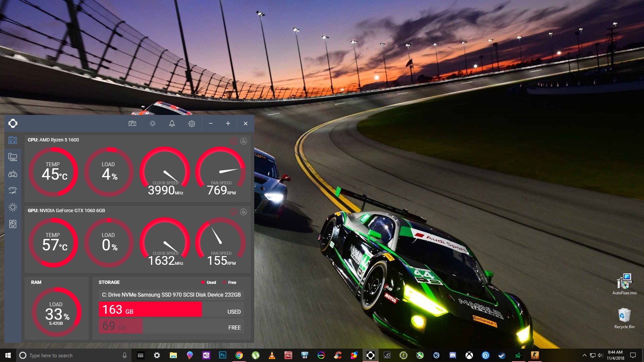Screen dimensions: 644x362
Task: Click the CPU: AMD Ryzen 5 1600 title
Action: coord(53,140)
